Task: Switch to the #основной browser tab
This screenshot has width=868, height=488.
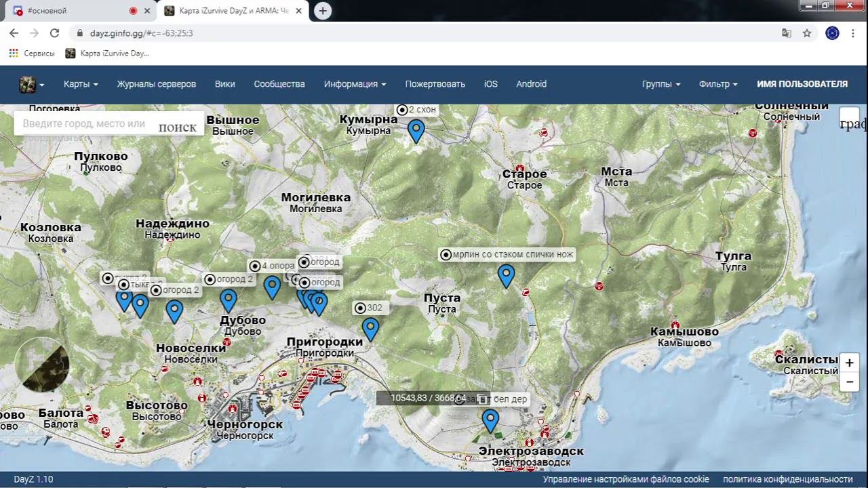Action: point(80,11)
